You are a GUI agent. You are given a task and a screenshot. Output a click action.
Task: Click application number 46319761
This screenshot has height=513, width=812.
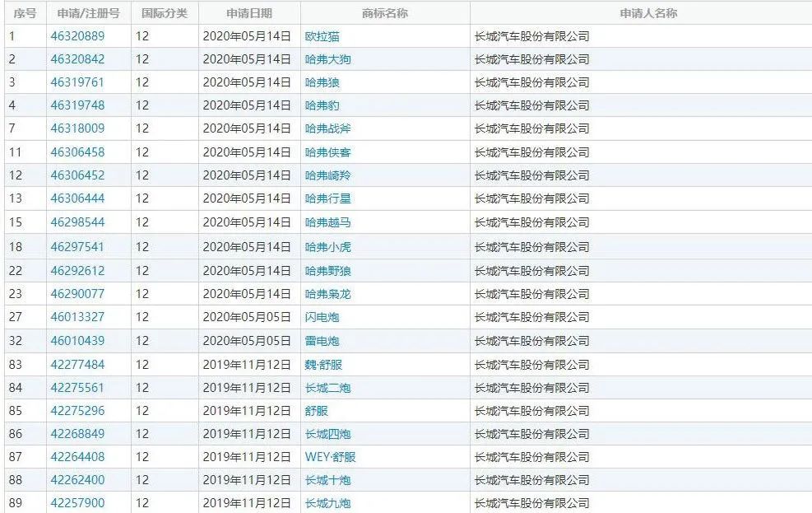click(77, 82)
